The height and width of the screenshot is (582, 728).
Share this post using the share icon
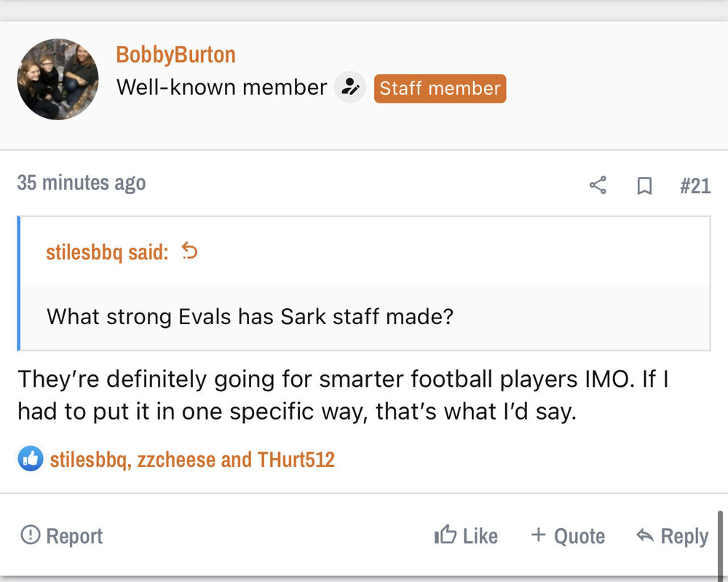coord(598,186)
